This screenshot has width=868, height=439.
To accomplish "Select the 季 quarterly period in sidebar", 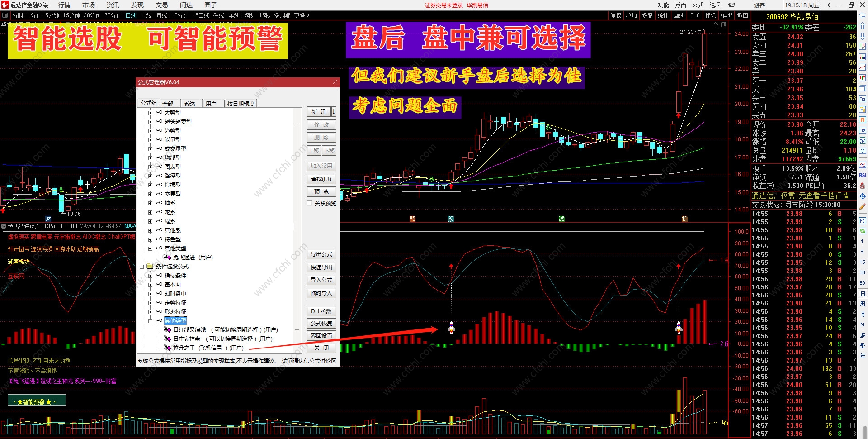I will pyautogui.click(x=863, y=345).
